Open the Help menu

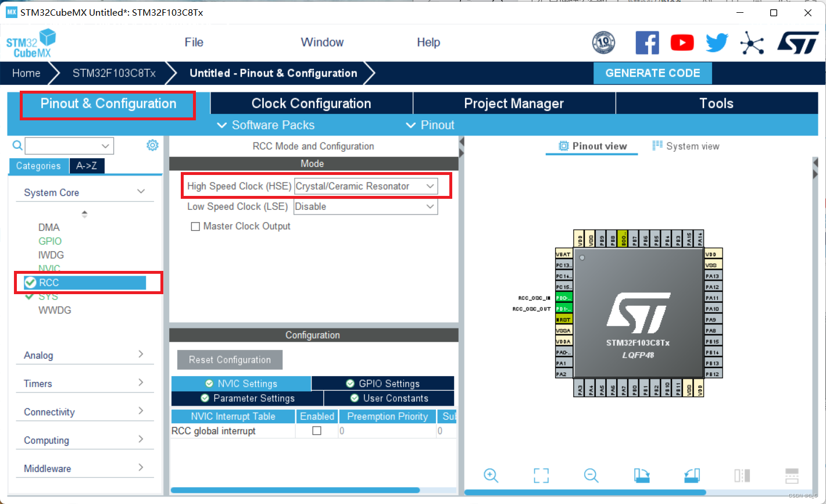[x=428, y=42]
